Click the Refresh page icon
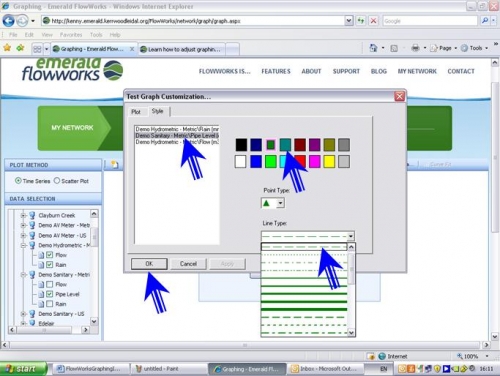The height and width of the screenshot is (376, 500). [x=361, y=21]
